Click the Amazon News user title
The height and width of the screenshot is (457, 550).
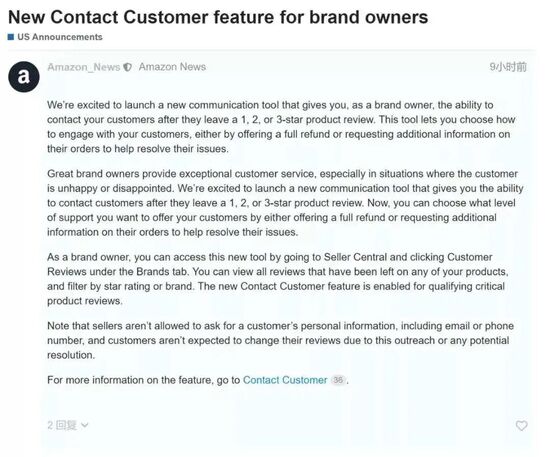point(172,67)
